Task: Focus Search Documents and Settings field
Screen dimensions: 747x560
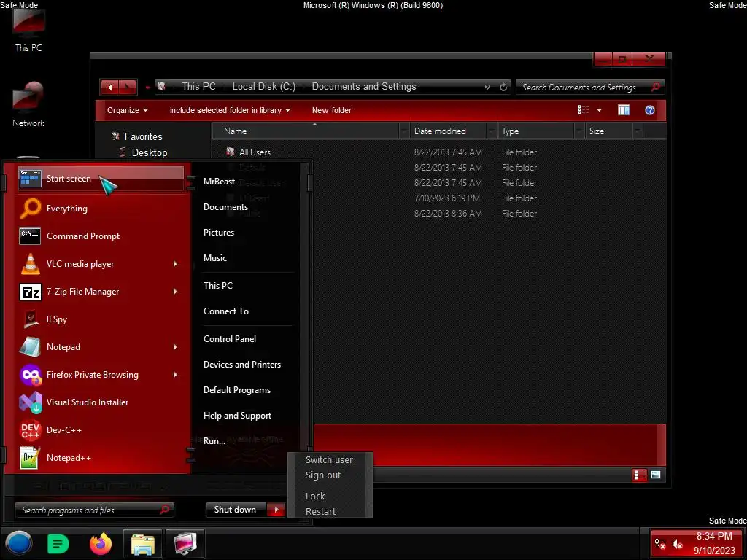Action: click(x=589, y=87)
